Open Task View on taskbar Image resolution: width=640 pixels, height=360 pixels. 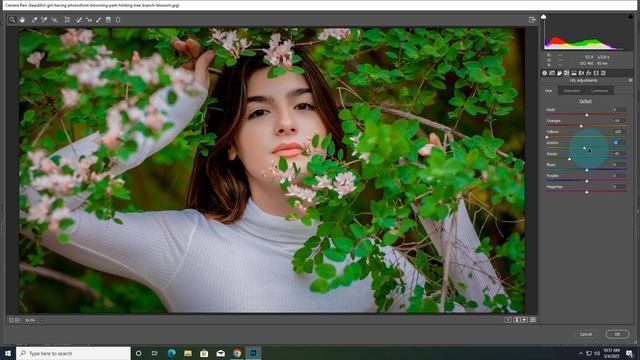155,353
